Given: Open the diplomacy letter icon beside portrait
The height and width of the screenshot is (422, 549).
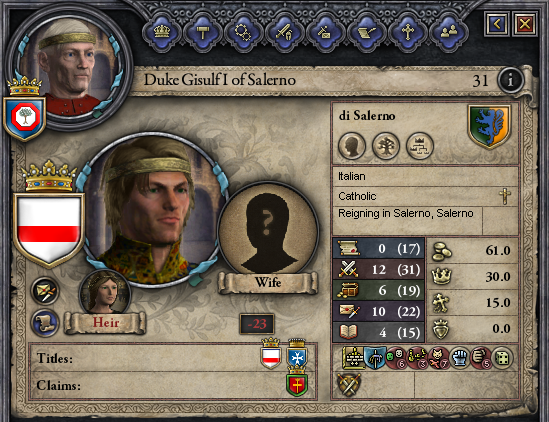Looking at the screenshot, I should (45, 291).
